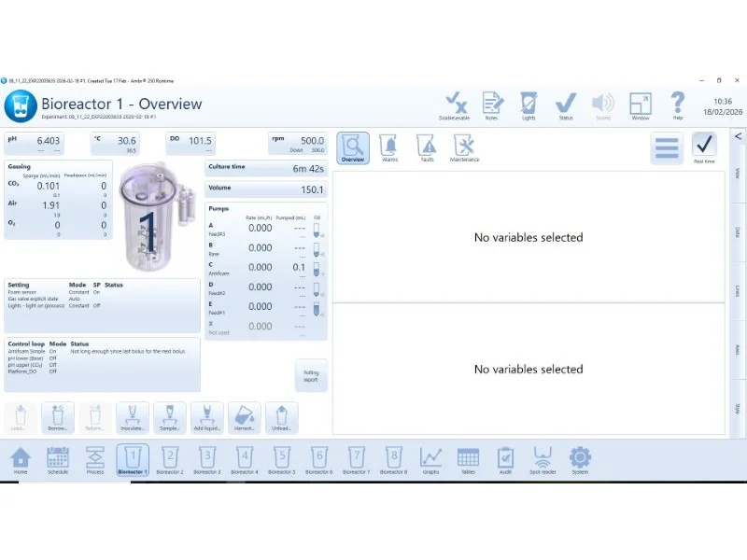The height and width of the screenshot is (560, 747).
Task: Click the Window layout icon
Action: point(641,105)
